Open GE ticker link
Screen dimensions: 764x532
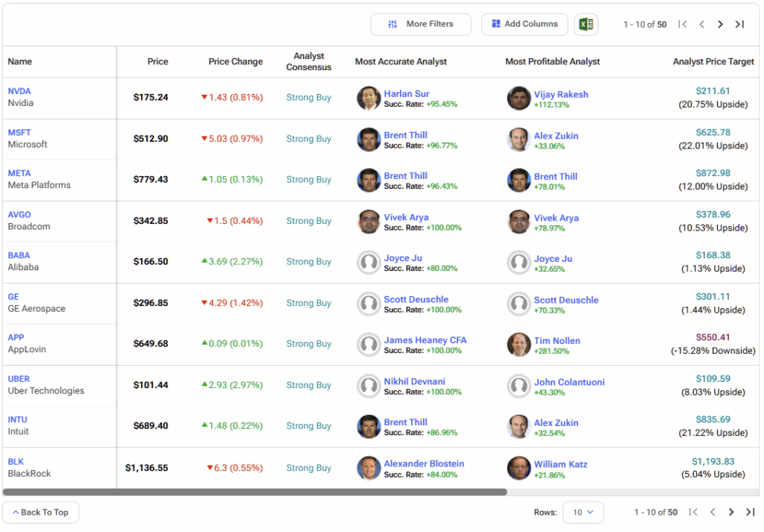click(13, 297)
